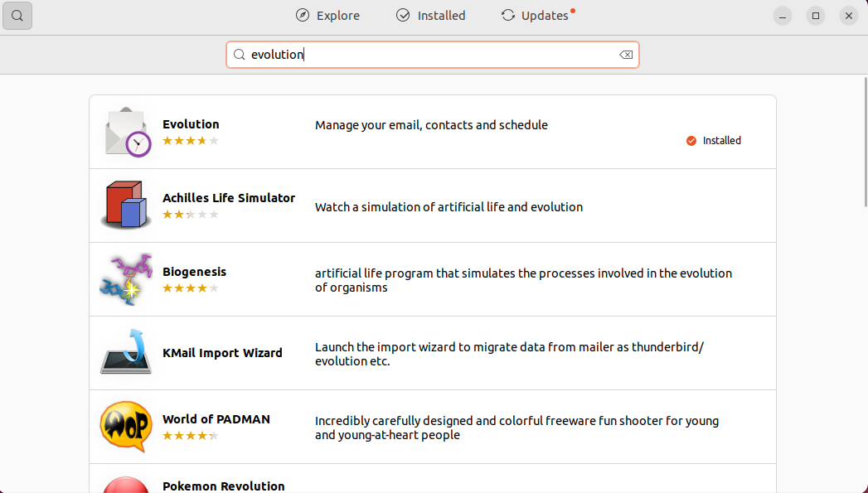Open the Evolution app title
868x493 pixels.
tap(191, 124)
